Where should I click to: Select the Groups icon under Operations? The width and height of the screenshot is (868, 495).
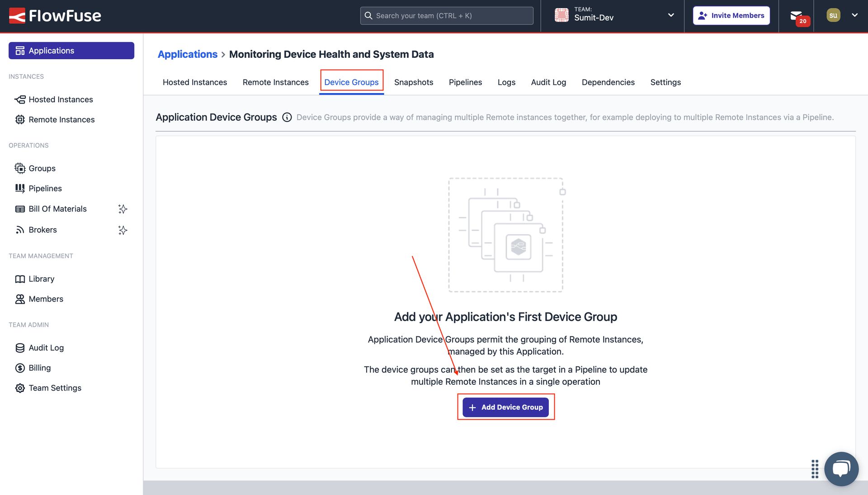point(20,168)
